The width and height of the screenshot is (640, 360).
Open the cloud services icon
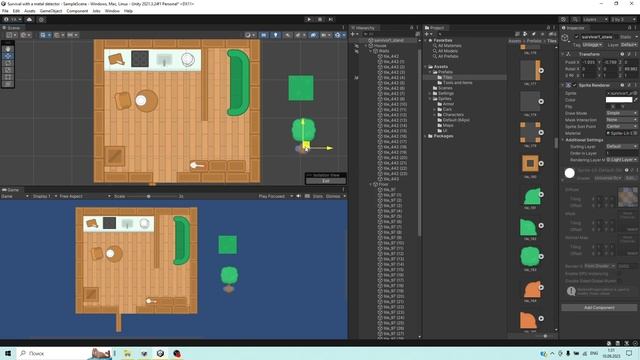coord(29,19)
